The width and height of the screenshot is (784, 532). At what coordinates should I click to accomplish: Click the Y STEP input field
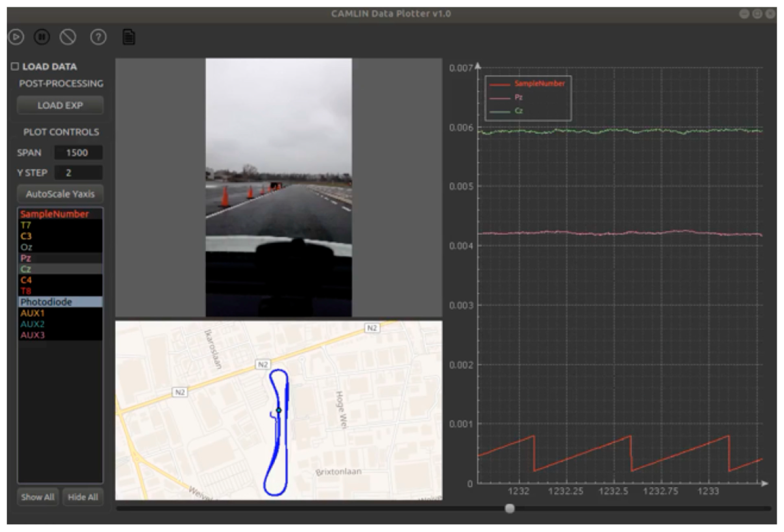78,173
